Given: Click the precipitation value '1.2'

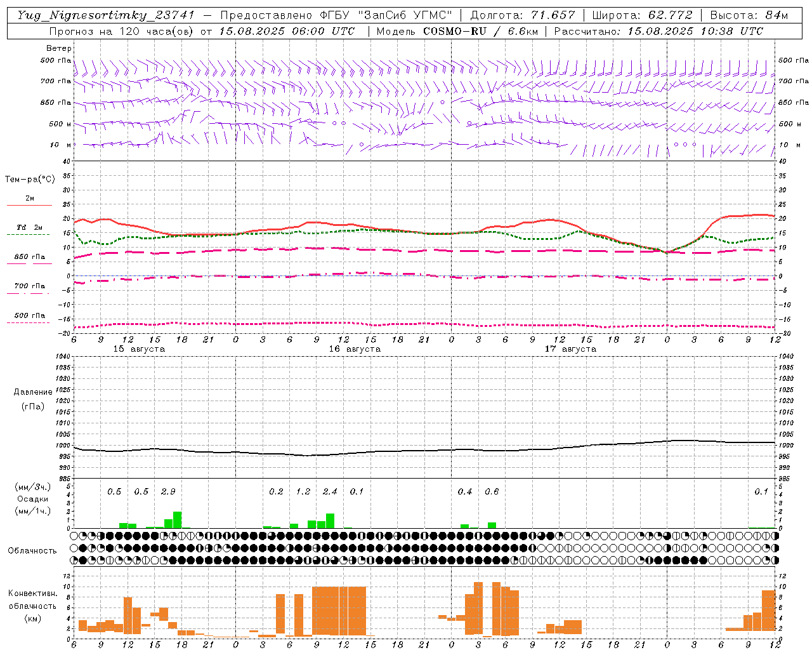Looking at the screenshot, I should [303, 492].
